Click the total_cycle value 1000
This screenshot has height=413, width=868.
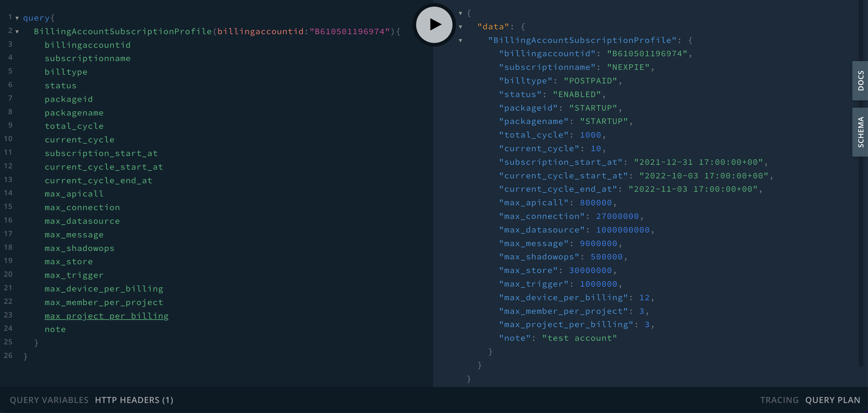pyautogui.click(x=590, y=135)
